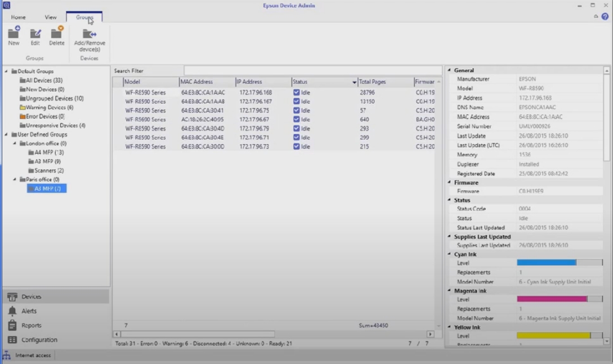Click the Edit group icon

pos(35,34)
